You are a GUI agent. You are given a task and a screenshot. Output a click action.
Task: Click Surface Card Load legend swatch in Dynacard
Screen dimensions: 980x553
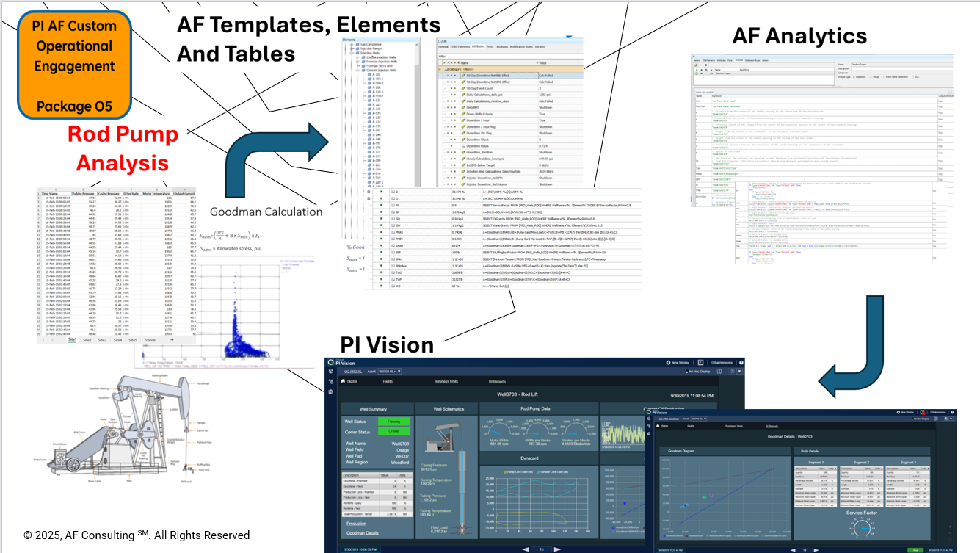point(538,472)
